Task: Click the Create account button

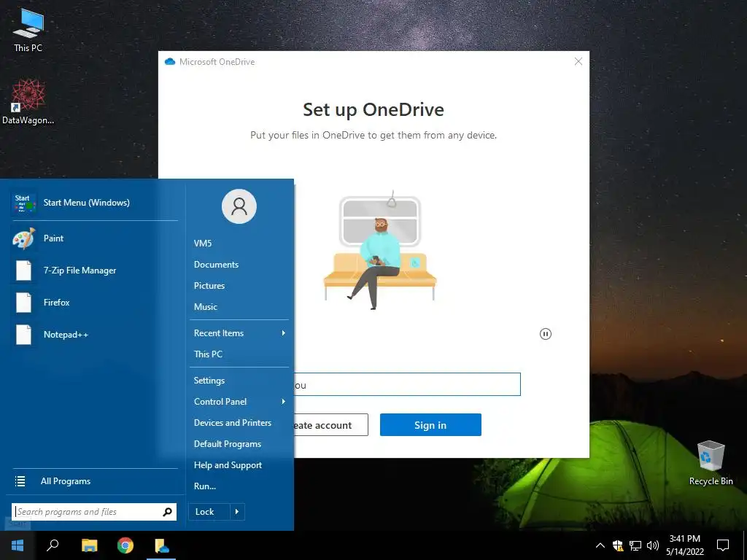Action: tap(330, 425)
